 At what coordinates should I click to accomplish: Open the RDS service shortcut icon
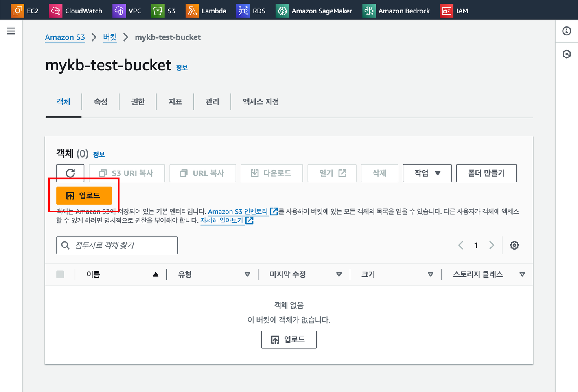tap(243, 11)
